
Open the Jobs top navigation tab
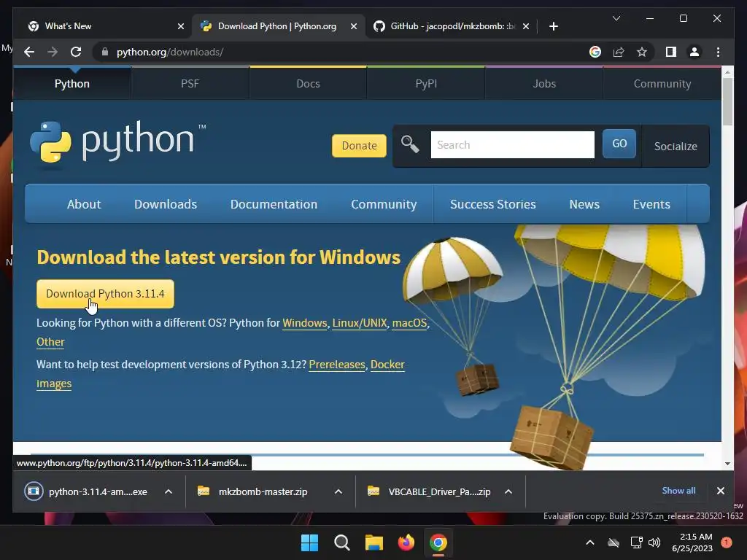(x=544, y=83)
